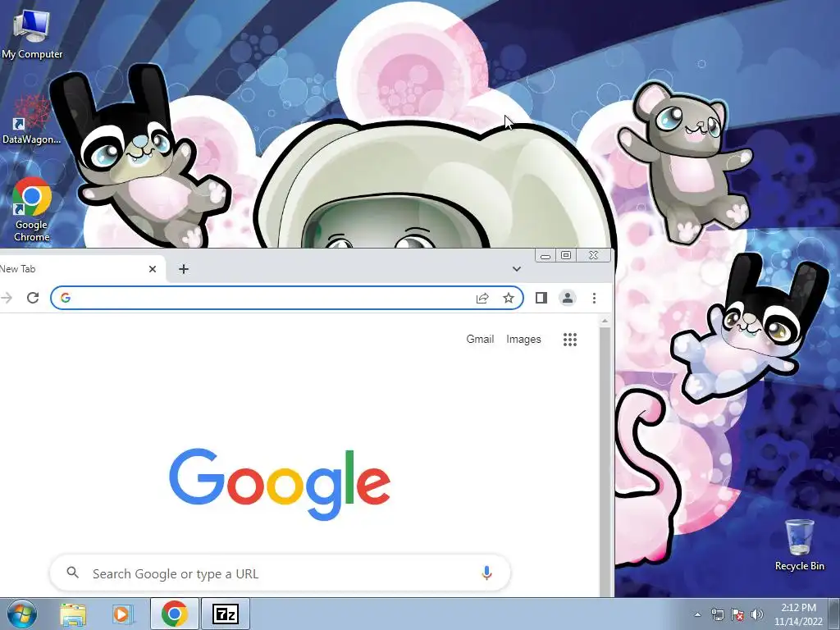
Task: Show hidden system tray icons
Action: click(697, 614)
